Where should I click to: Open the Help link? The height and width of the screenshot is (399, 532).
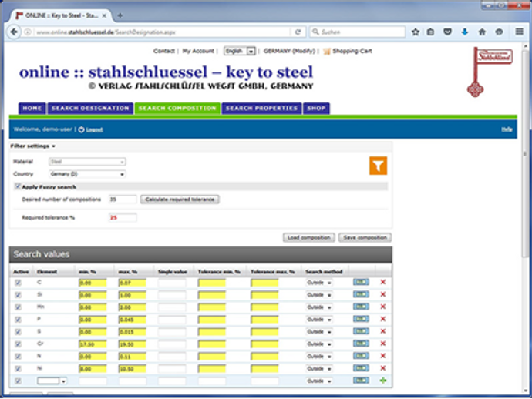coord(507,129)
